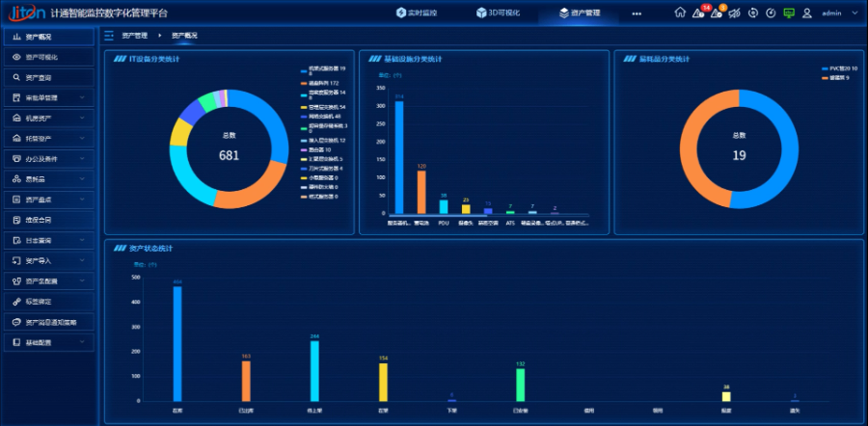
Task: Click the green monitor screen icon
Action: tap(789, 13)
